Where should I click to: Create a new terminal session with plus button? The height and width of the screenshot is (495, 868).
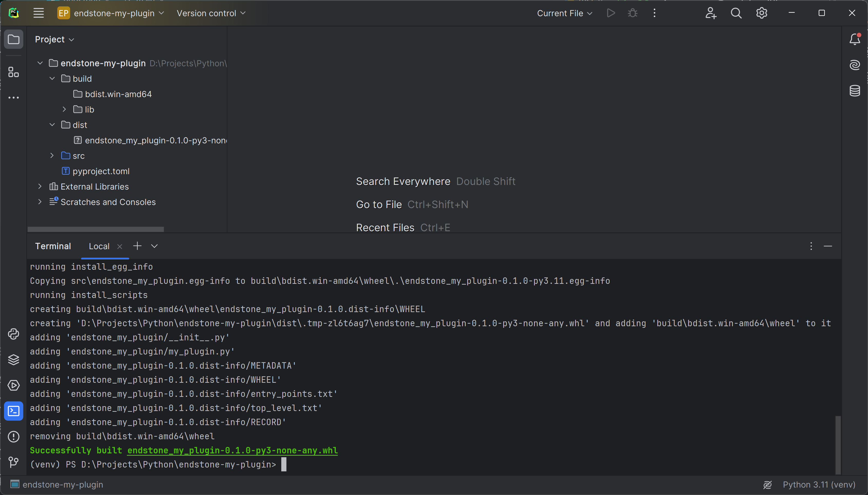(137, 246)
